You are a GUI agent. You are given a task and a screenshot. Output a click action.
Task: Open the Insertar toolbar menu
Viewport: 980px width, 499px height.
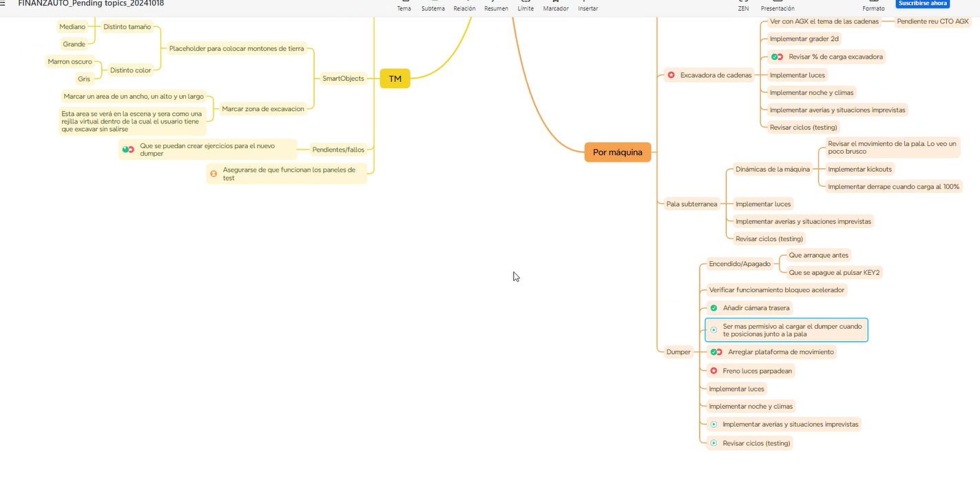(x=587, y=6)
